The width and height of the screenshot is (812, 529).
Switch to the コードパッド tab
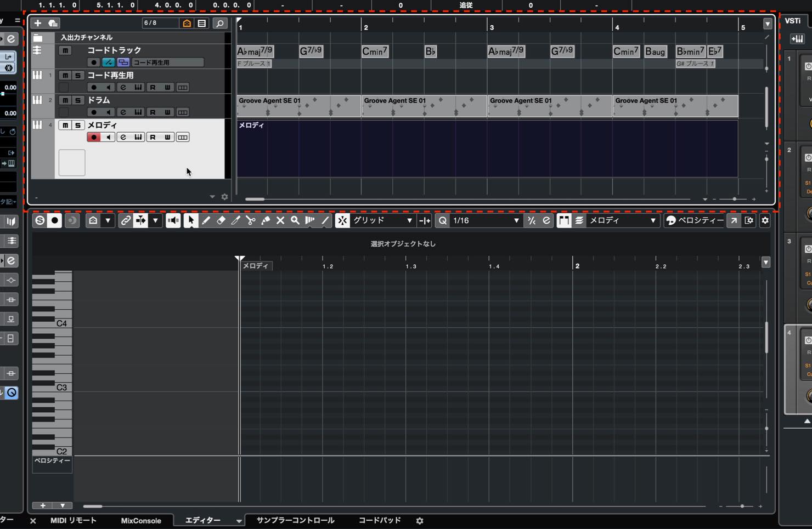click(x=380, y=520)
